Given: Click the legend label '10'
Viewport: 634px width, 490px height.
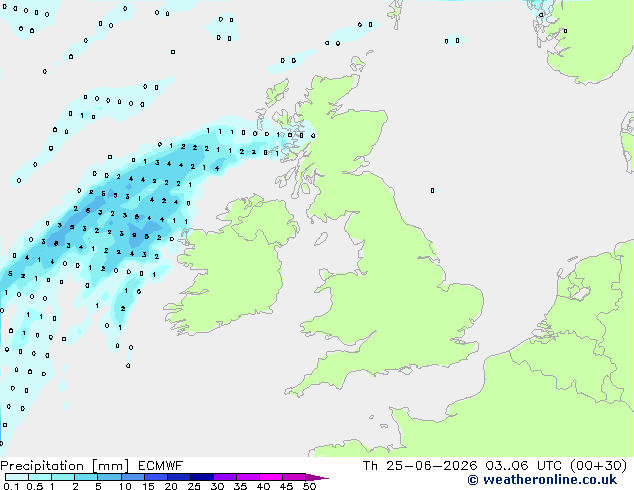Looking at the screenshot, I should [125, 486].
